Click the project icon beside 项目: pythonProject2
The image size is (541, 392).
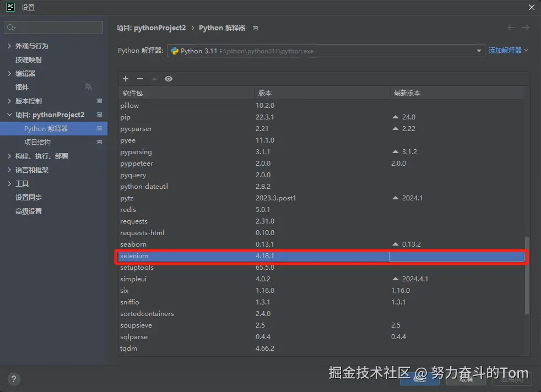click(99, 115)
